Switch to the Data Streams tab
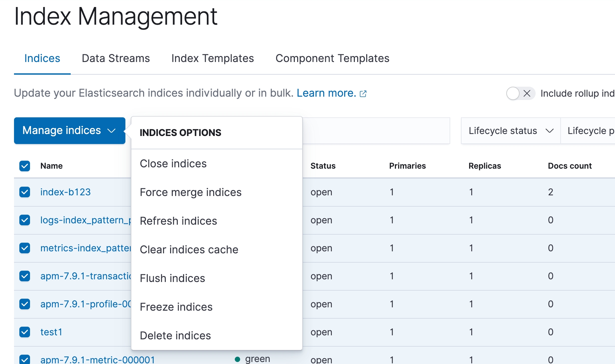The image size is (615, 364). pos(116,58)
